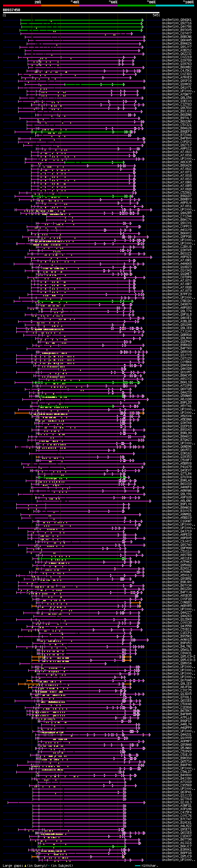The width and height of the screenshot is (197, 868).
Task: Select the UniRef100_B4V800 label
Action: pos(177,775)
